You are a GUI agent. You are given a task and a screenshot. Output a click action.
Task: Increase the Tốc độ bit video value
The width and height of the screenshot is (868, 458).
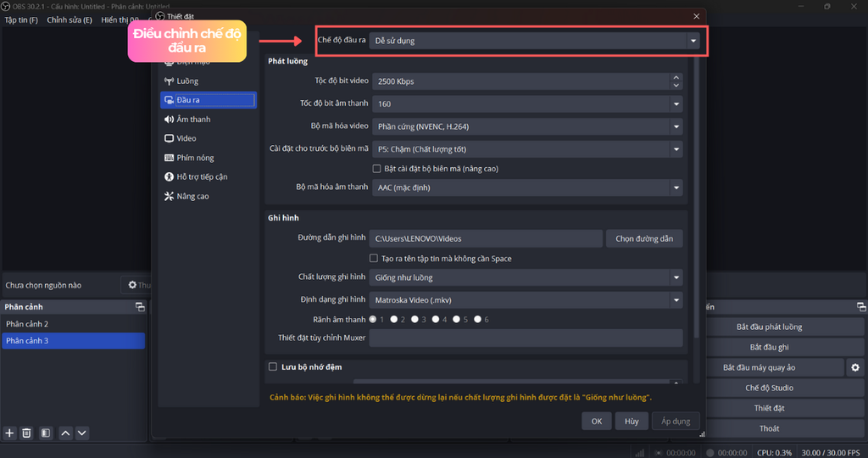point(676,77)
